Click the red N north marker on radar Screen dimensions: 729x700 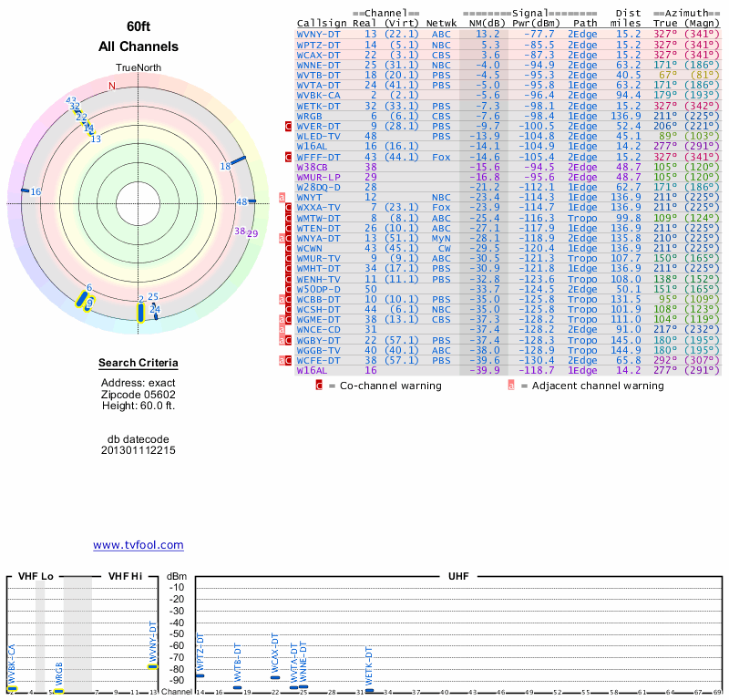coord(112,86)
